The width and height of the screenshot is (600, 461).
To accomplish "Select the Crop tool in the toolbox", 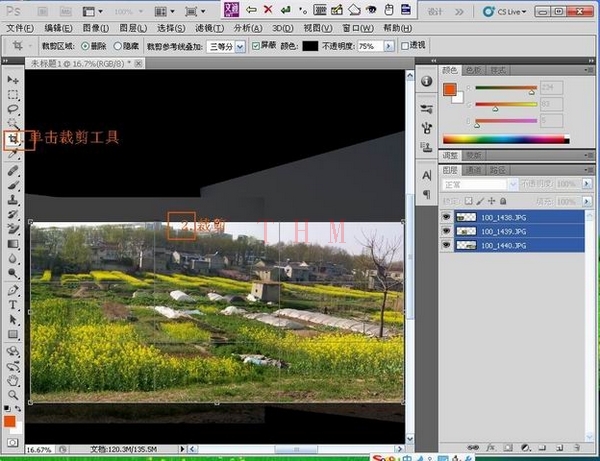I will [13, 138].
